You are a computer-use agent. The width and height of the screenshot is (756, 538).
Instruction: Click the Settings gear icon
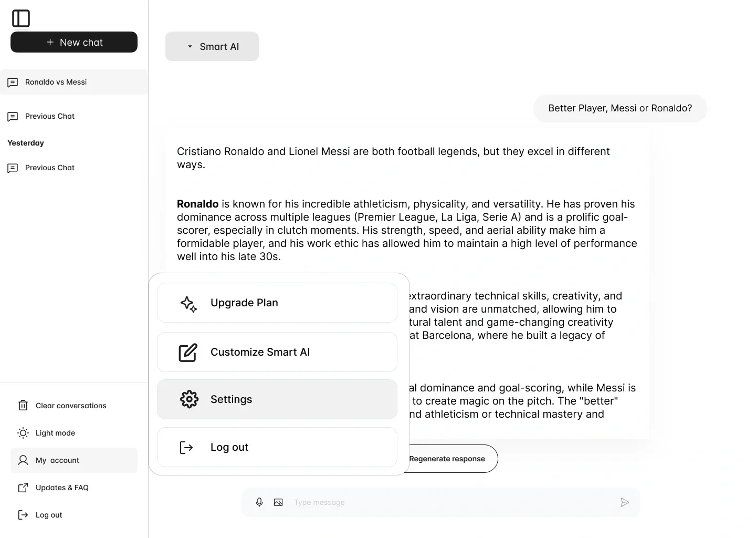click(189, 399)
